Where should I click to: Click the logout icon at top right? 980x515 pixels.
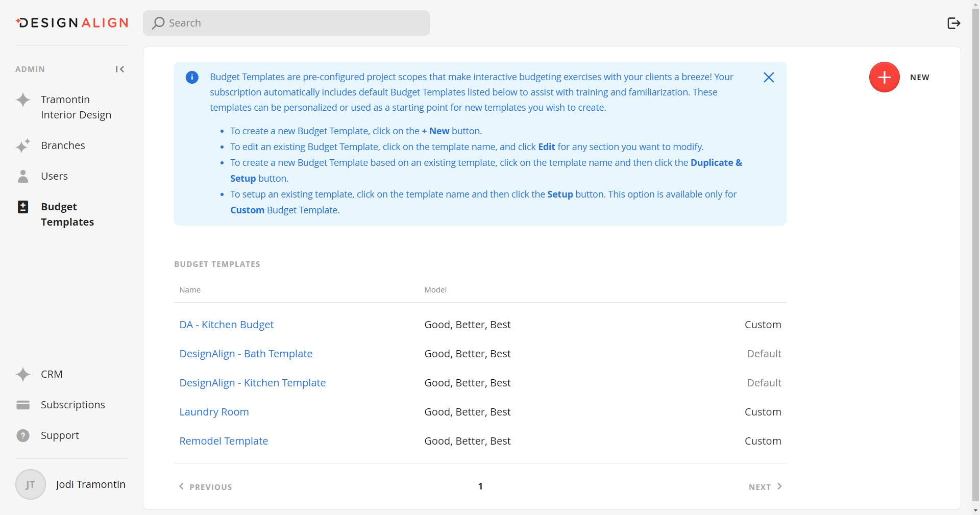click(953, 23)
